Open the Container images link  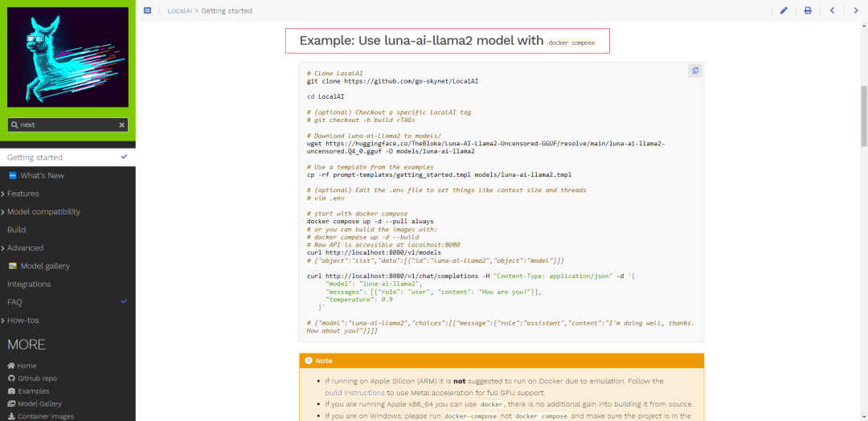click(46, 416)
